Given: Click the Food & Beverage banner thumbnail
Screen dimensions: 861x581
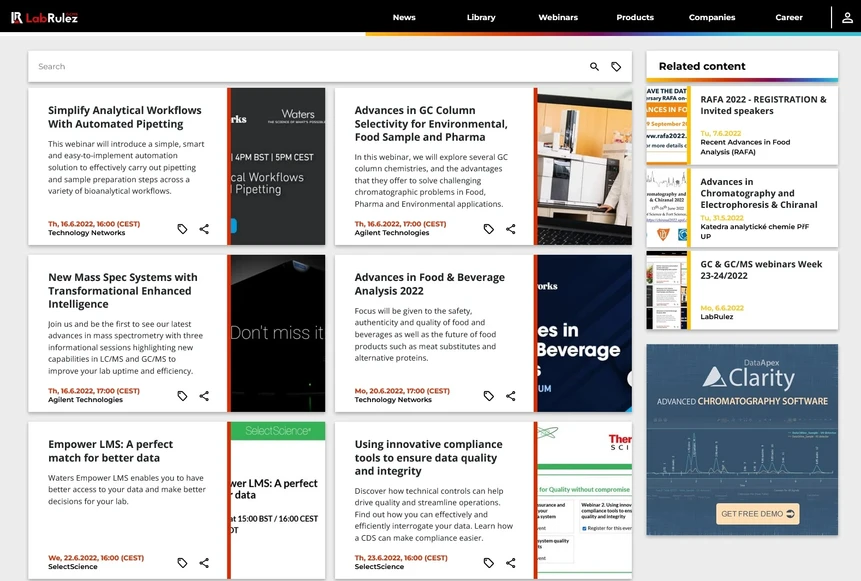Looking at the screenshot, I should (x=585, y=333).
